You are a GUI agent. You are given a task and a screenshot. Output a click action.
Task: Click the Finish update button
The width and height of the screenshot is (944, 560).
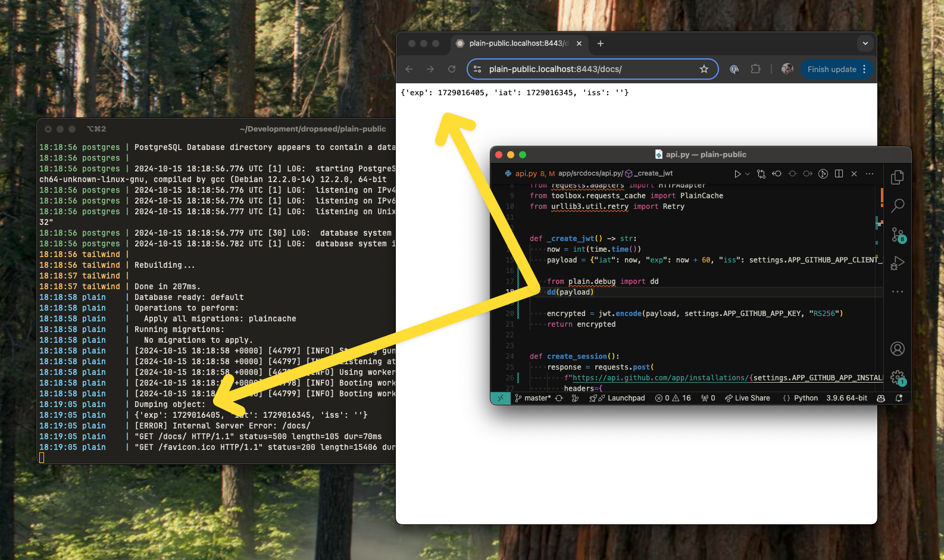[832, 69]
